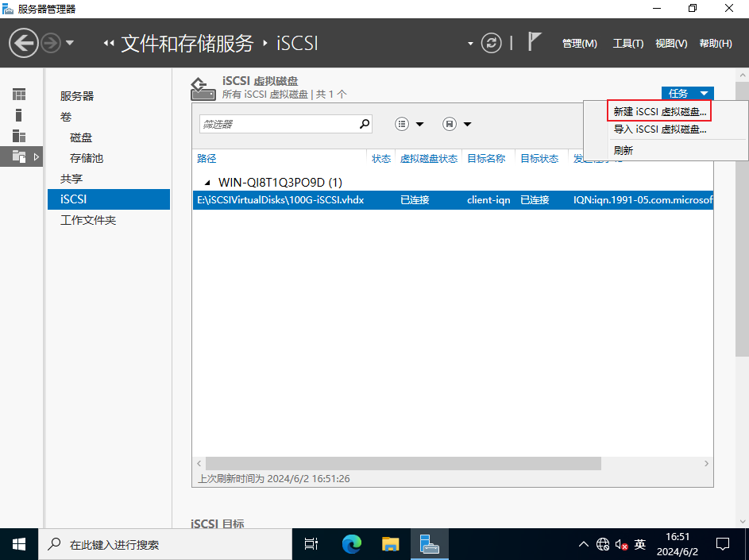This screenshot has height=560, width=749.
Task: Select Local Server icon in sidebar
Action: (19, 115)
